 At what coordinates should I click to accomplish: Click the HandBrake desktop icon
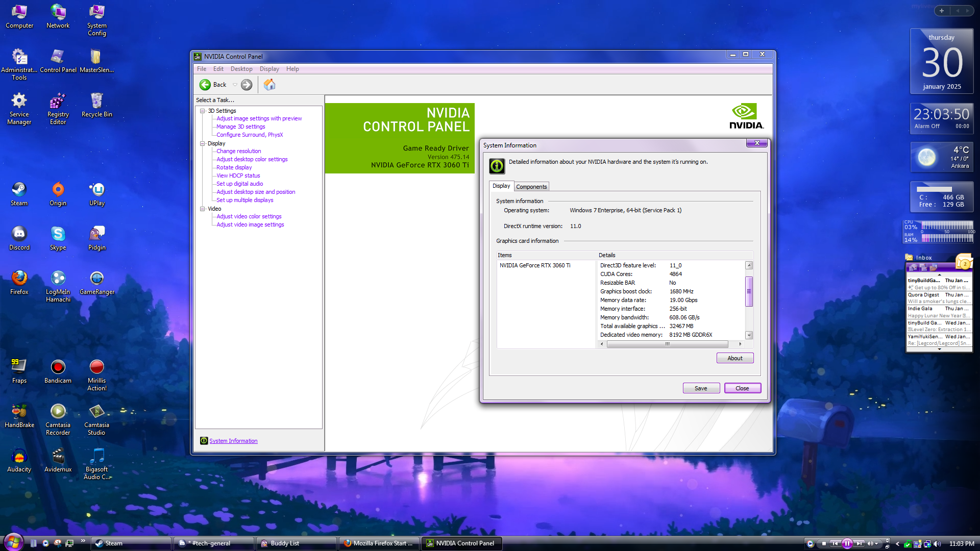point(19,416)
